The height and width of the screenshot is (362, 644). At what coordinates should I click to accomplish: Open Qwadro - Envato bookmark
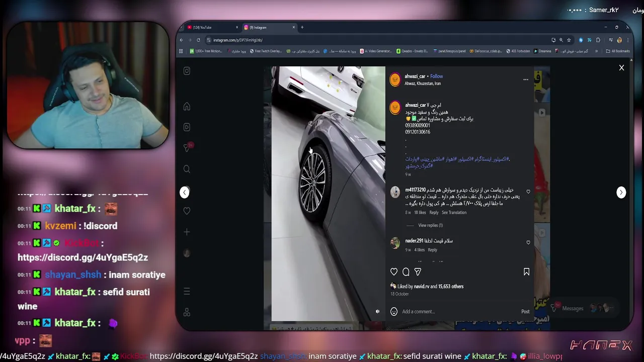click(x=412, y=51)
